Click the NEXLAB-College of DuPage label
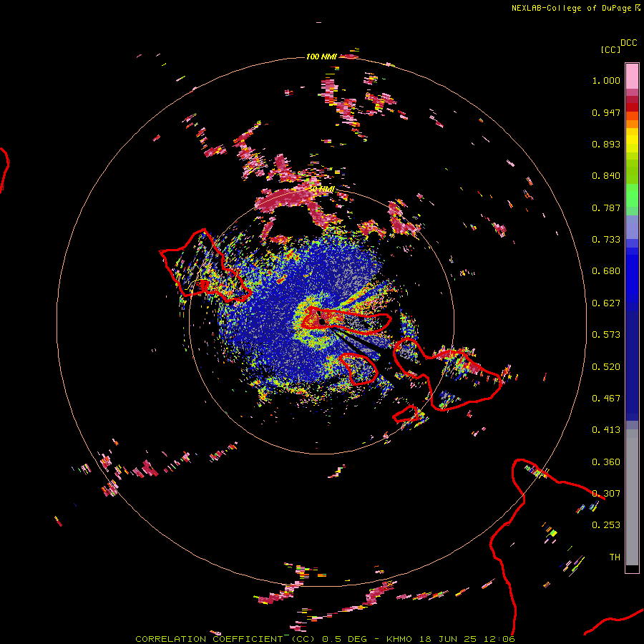This screenshot has height=644, width=644. click(571, 8)
